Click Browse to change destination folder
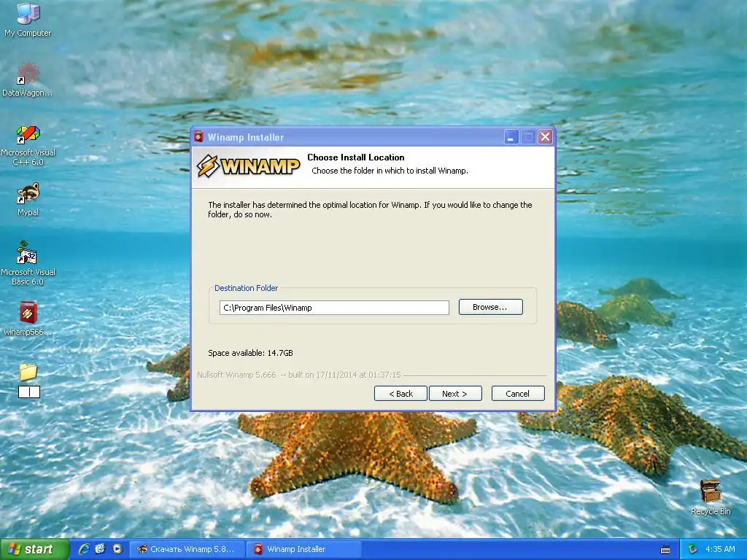This screenshot has height=560, width=747. (490, 307)
